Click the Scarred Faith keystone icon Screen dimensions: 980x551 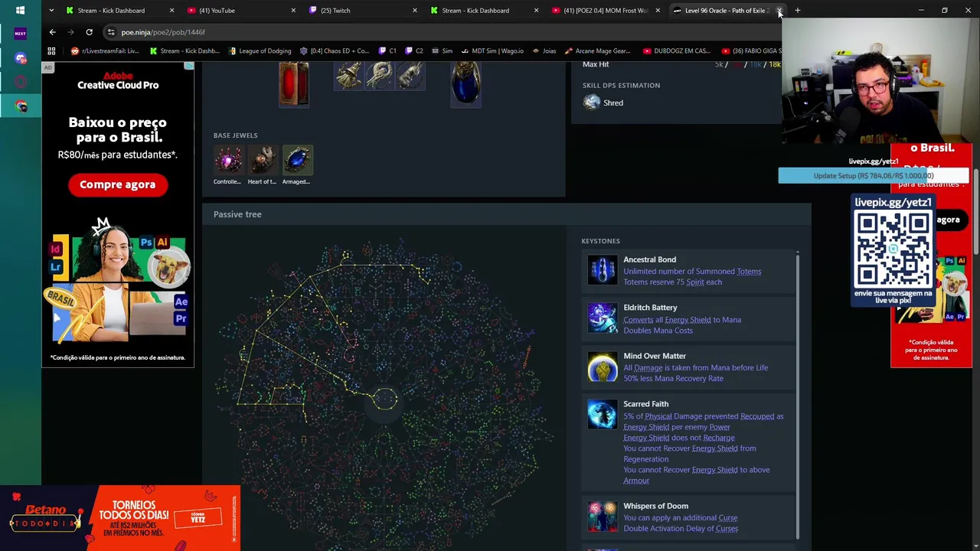pos(602,415)
